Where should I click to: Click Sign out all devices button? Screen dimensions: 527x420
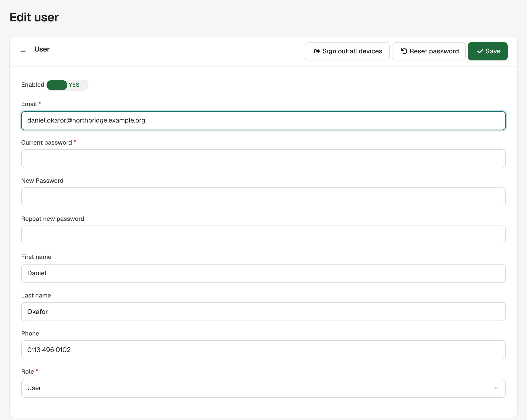coord(347,51)
